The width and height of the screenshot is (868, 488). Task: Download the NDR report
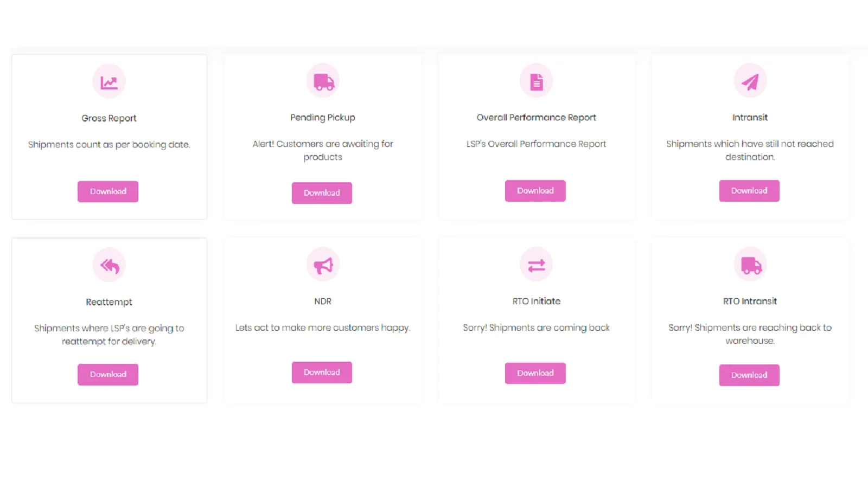pos(322,373)
